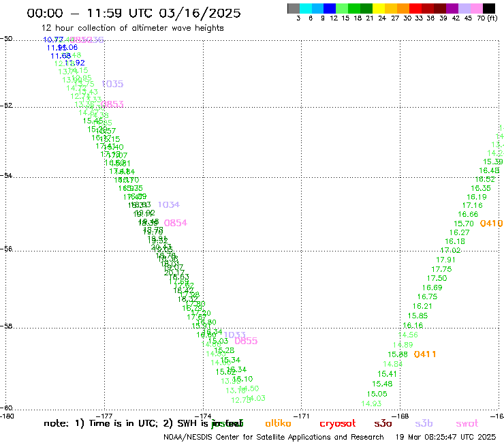
Task: Click the plot title with UTC date 03/16/2025
Action: click(x=133, y=13)
